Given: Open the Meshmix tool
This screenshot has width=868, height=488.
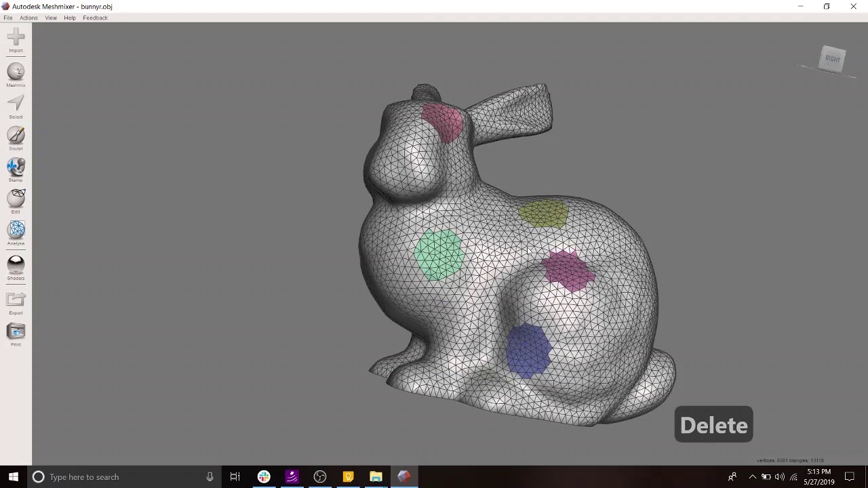Looking at the screenshot, I should click(16, 75).
